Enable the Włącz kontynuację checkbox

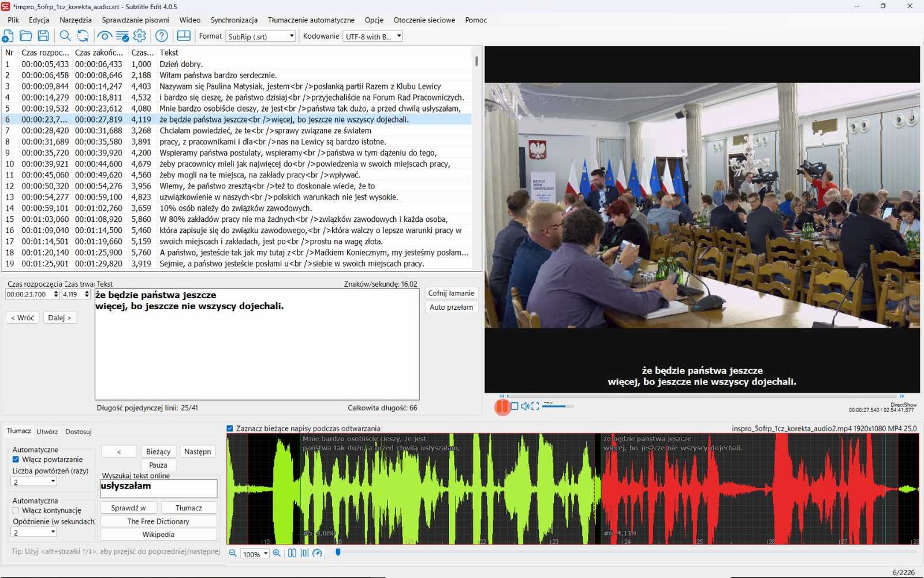click(x=16, y=510)
